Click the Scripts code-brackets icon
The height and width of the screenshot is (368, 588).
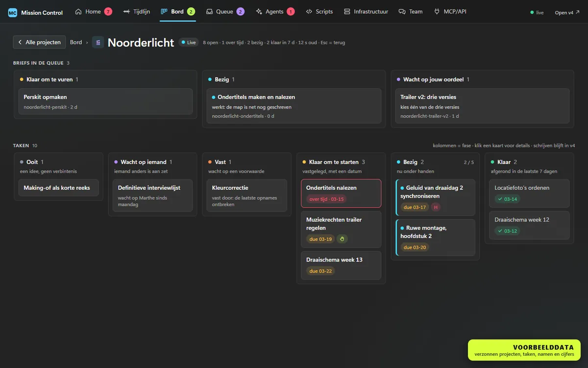[309, 11]
